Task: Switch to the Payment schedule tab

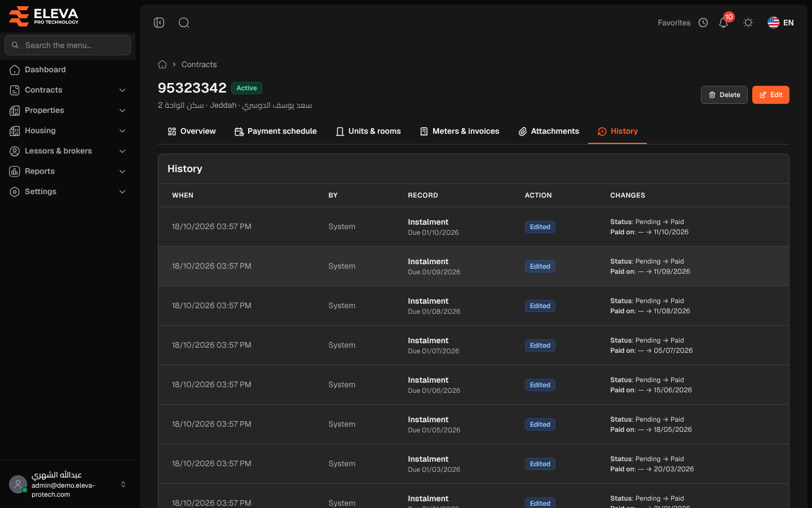Action: pyautogui.click(x=275, y=132)
